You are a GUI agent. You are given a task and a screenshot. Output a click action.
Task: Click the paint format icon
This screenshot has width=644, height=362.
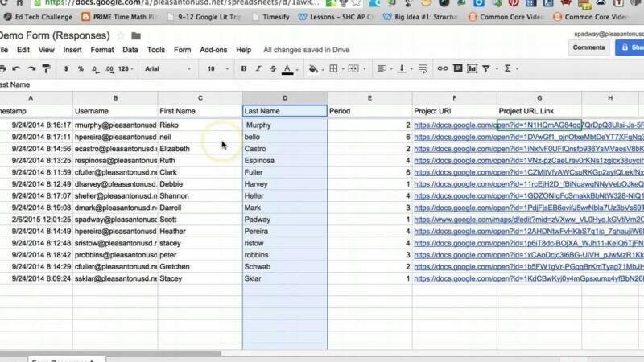click(x=46, y=69)
